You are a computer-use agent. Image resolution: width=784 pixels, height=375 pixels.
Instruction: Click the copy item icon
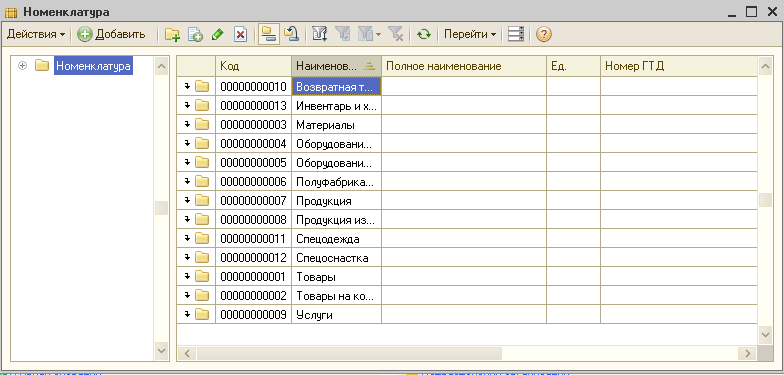click(195, 34)
